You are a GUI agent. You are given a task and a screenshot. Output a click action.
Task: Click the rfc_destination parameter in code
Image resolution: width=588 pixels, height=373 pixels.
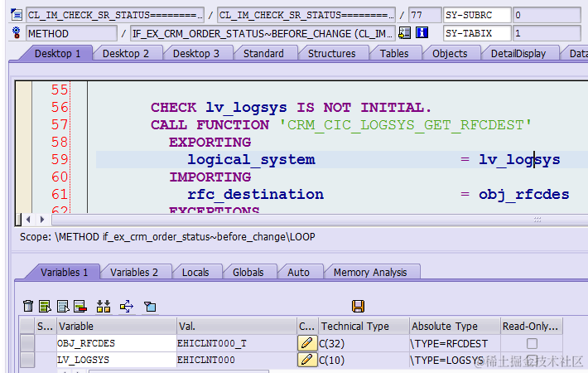tap(255, 195)
